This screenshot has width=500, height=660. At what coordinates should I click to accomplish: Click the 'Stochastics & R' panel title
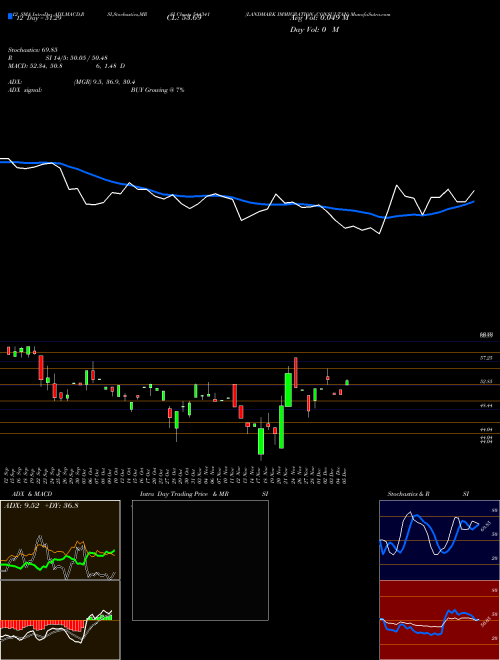408,494
